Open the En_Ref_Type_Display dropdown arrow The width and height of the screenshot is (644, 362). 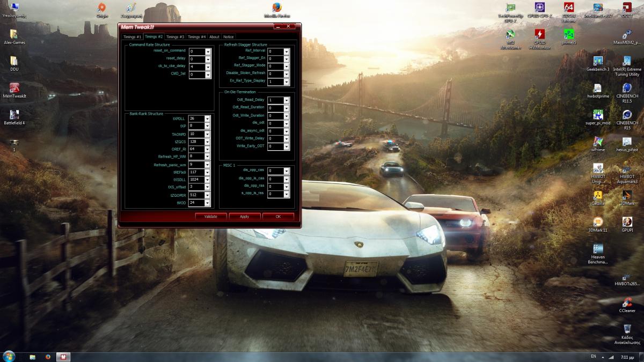tap(287, 82)
